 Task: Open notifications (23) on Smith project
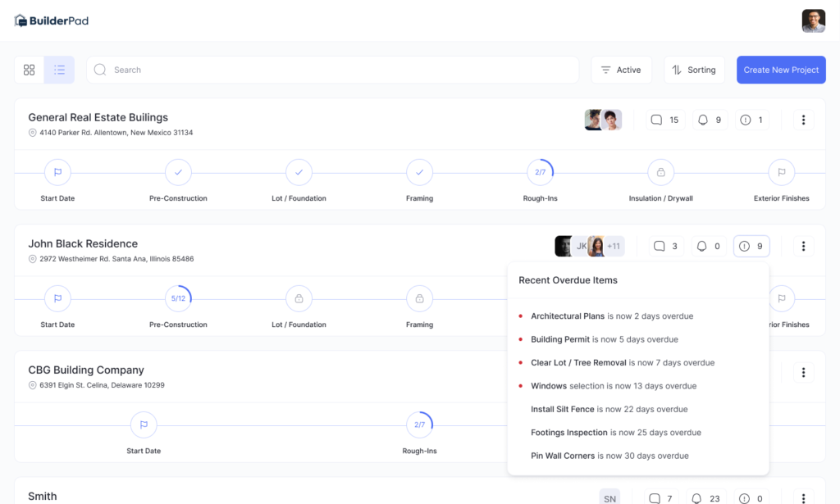[706, 498]
